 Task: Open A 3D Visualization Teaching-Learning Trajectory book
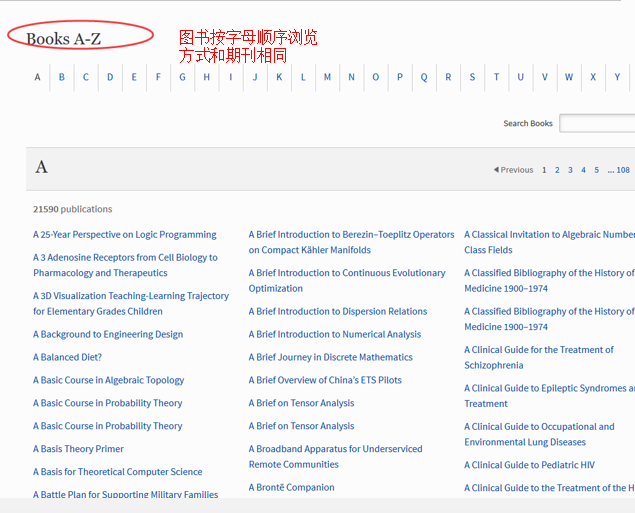click(x=131, y=304)
